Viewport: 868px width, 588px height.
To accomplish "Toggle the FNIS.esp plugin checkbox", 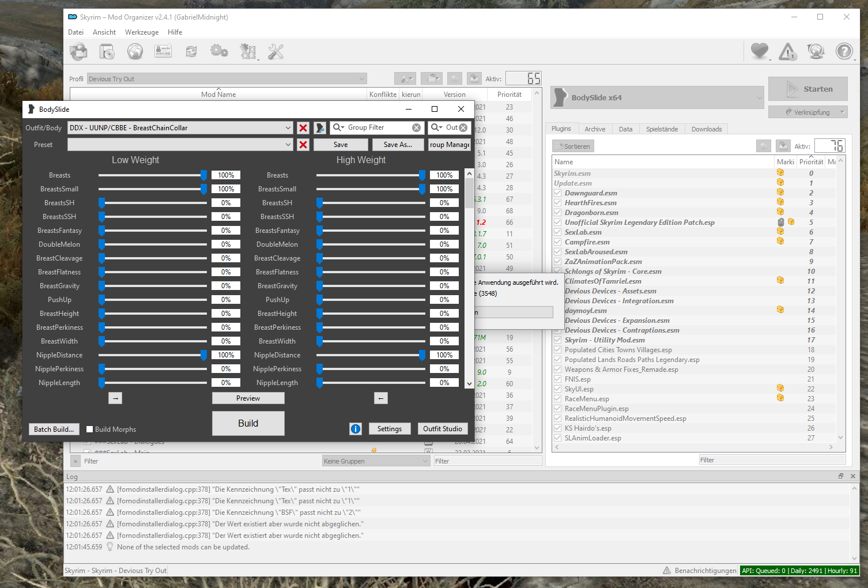I will (558, 379).
